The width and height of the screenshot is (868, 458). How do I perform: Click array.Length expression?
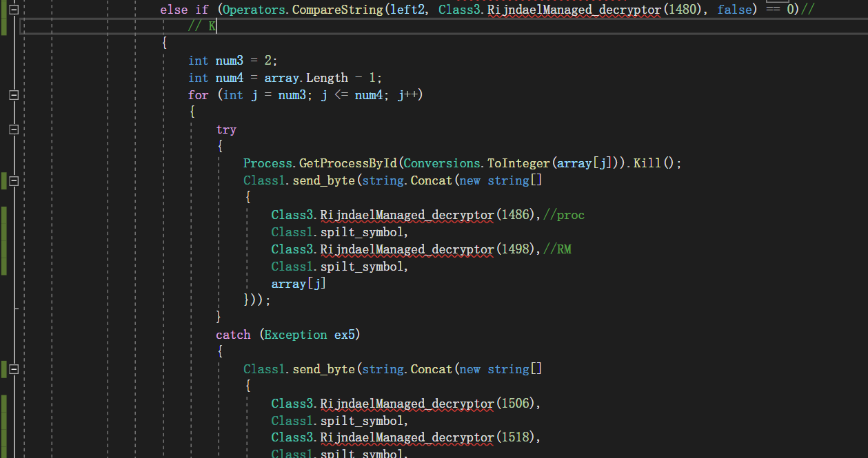[306, 78]
